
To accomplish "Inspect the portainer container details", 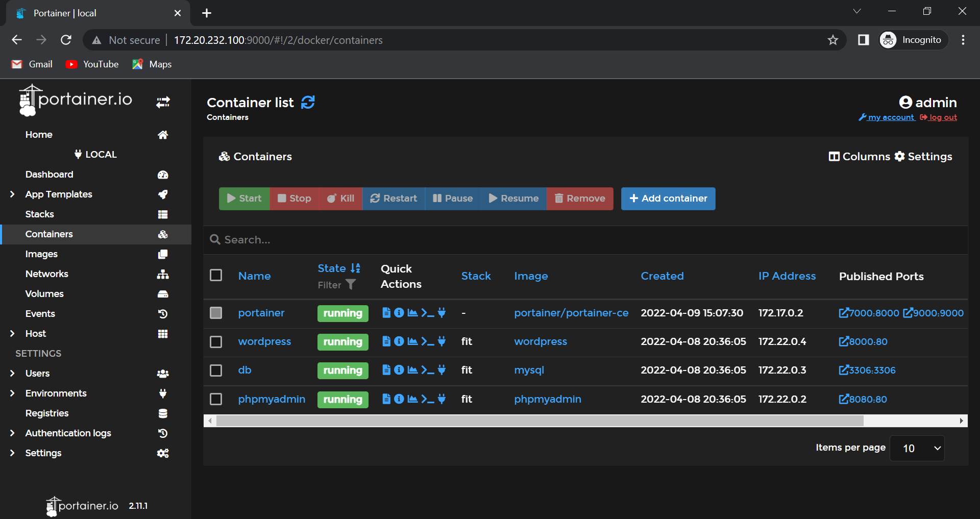I will (399, 313).
